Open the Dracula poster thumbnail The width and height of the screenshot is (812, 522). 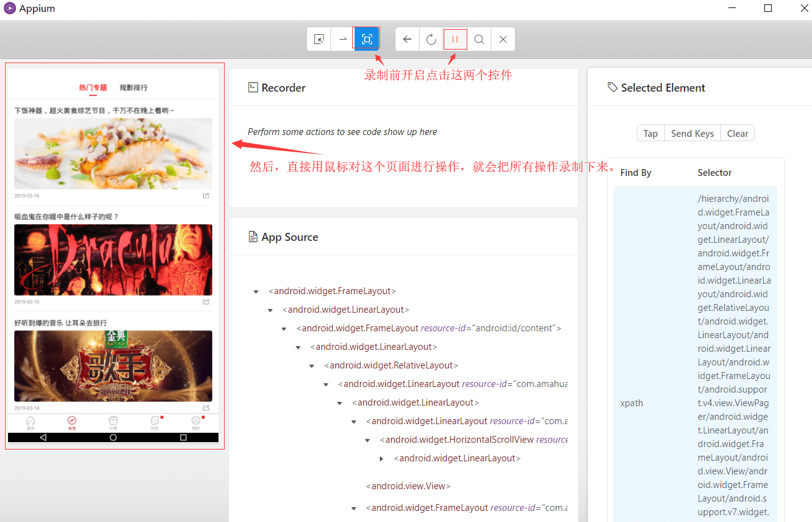tap(113, 259)
